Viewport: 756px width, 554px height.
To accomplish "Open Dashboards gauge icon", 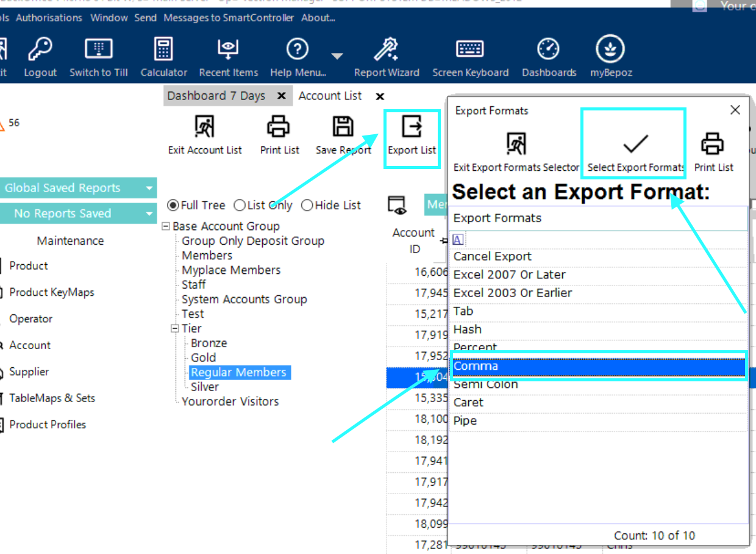I will 548,50.
